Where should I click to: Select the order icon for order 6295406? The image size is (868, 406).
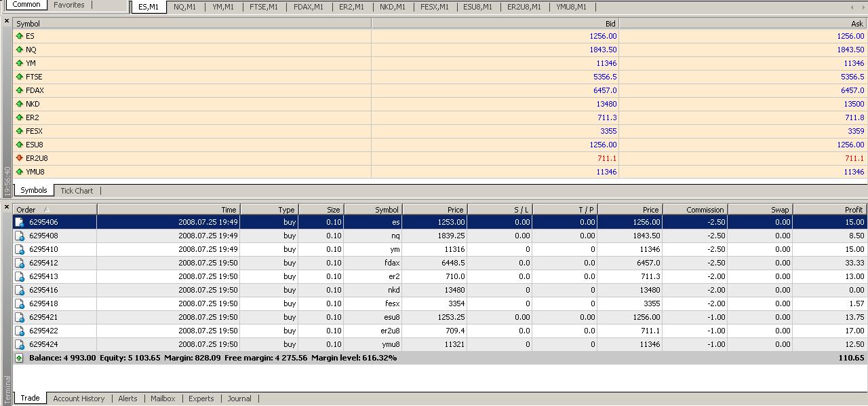[20, 222]
